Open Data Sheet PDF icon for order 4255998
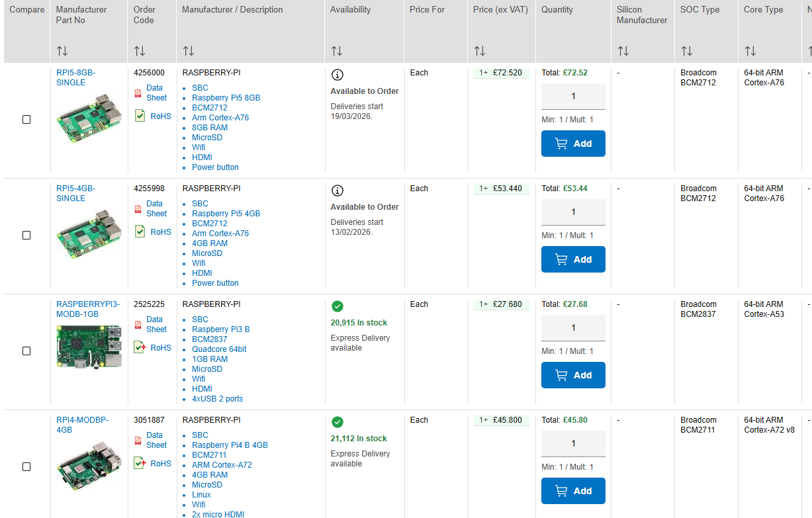 138,209
